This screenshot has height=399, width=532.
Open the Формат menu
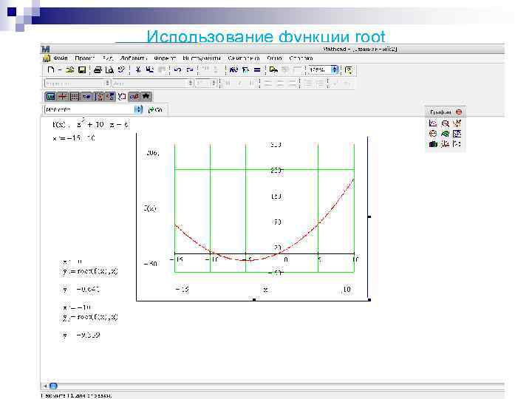coord(165,58)
